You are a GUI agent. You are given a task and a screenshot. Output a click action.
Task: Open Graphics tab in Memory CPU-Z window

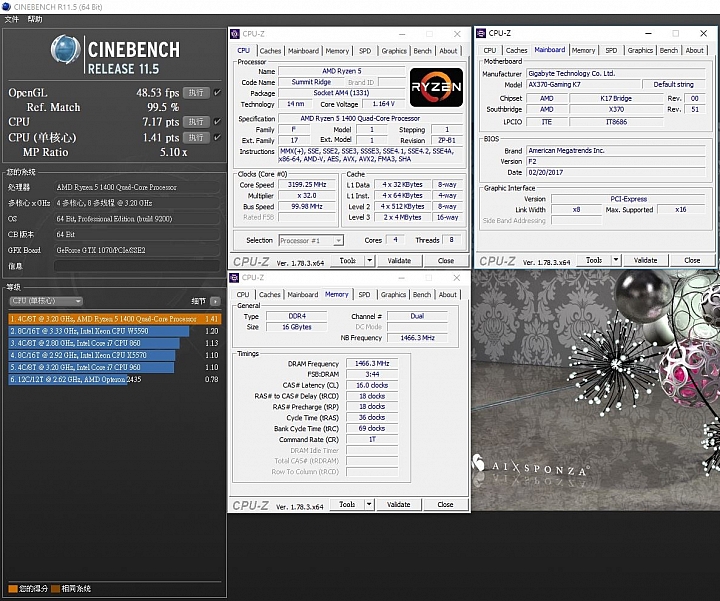pyautogui.click(x=393, y=295)
